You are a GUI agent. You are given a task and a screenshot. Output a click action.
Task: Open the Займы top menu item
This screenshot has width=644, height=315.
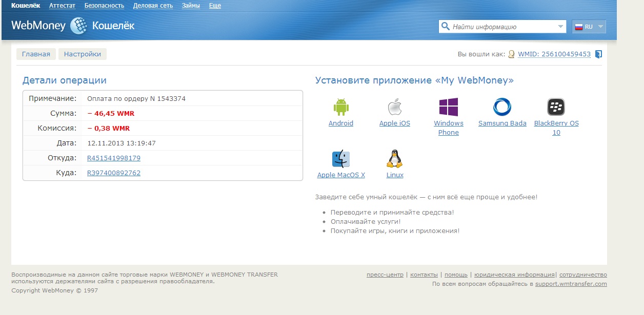[191, 6]
